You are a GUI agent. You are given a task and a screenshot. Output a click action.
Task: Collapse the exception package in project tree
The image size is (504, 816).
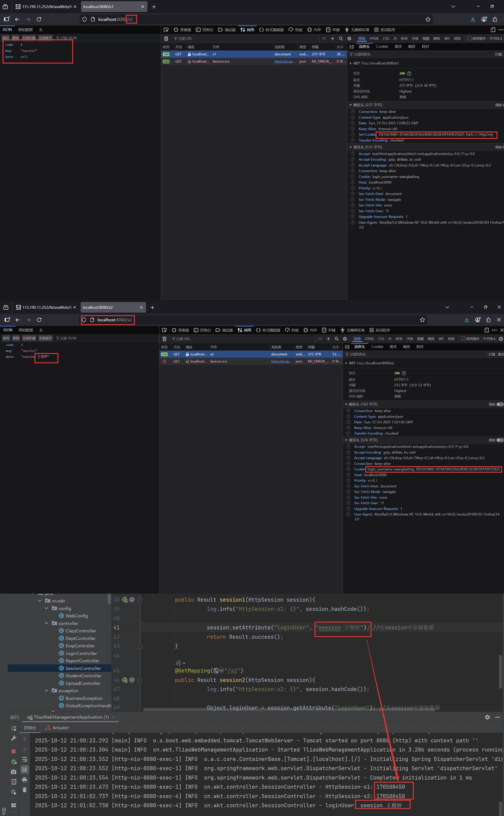click(x=46, y=691)
